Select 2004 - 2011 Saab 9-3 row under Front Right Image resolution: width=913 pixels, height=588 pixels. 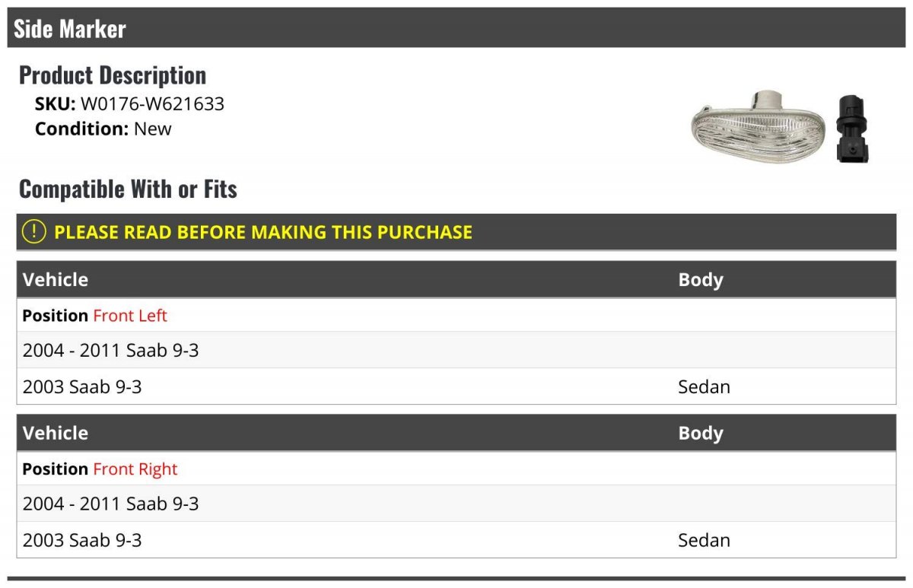tap(456, 504)
